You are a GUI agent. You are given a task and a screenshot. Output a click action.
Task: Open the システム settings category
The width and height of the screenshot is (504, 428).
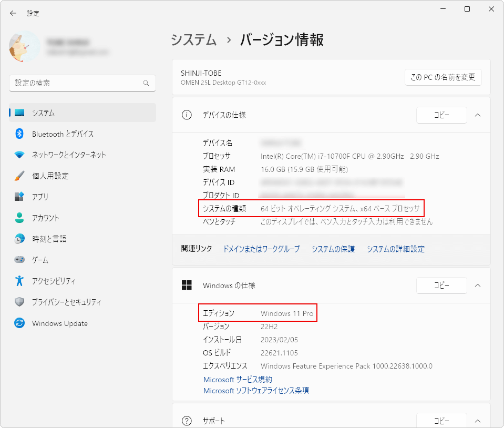point(83,113)
